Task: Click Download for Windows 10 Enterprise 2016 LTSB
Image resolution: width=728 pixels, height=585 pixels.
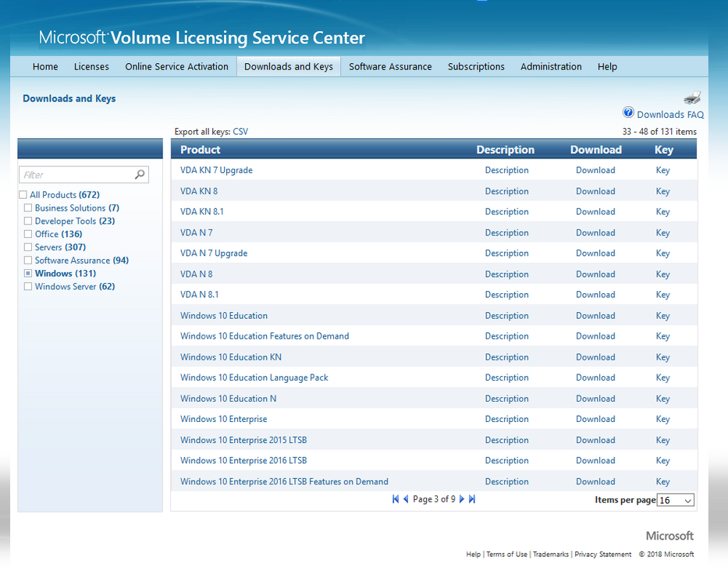Action: 595,460
